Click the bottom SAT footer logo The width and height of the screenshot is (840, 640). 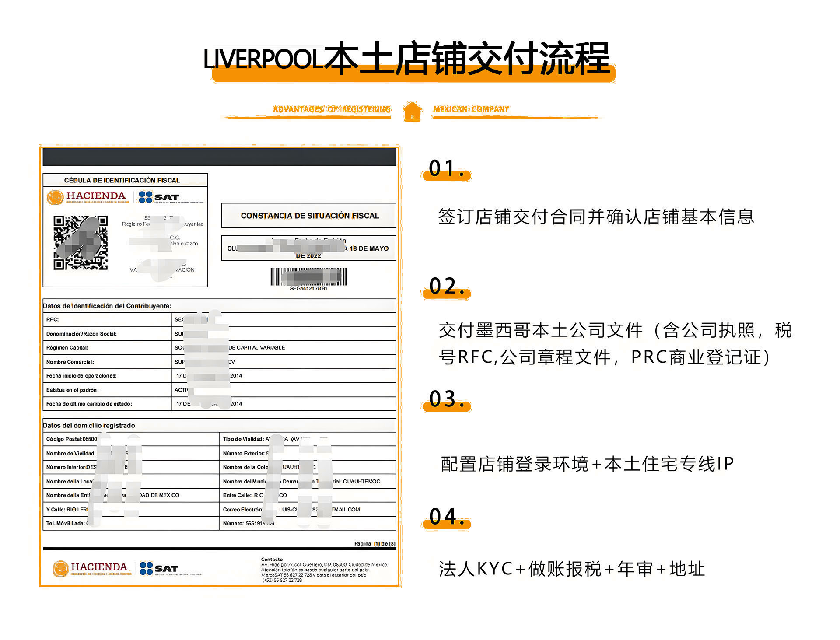pos(159,568)
